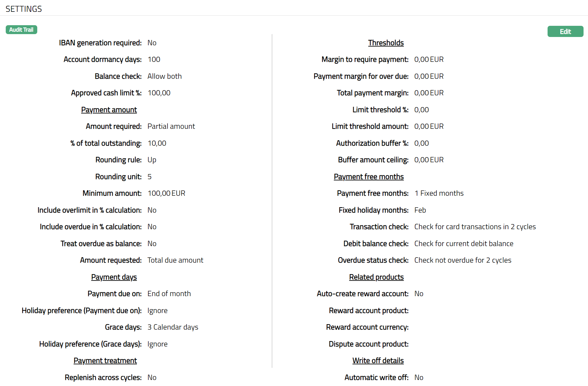Click the Check for current debit balance text

464,244
